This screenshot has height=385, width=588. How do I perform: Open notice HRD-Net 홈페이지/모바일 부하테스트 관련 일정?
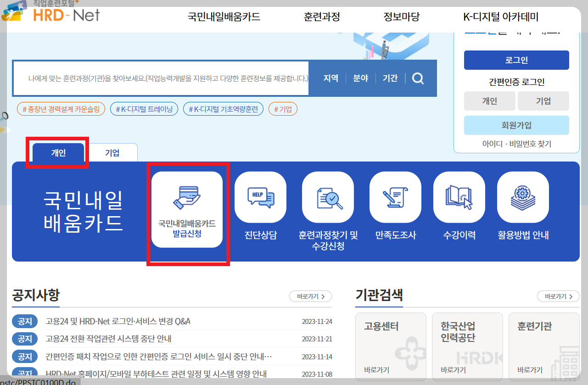coord(156,374)
